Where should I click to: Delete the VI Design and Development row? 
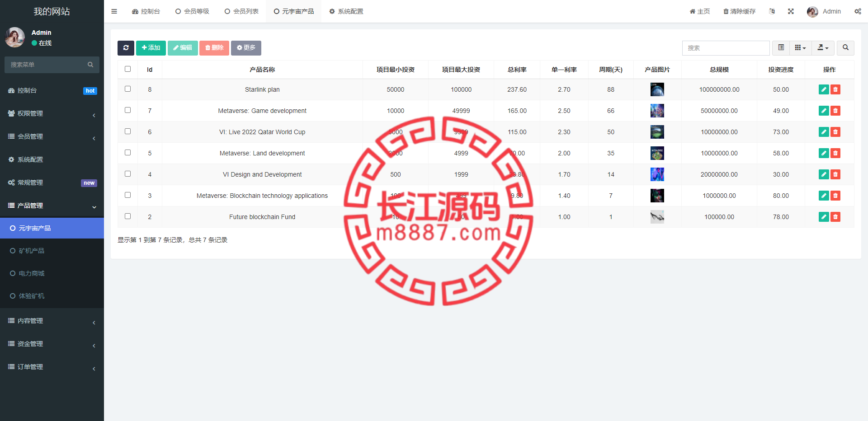point(835,174)
